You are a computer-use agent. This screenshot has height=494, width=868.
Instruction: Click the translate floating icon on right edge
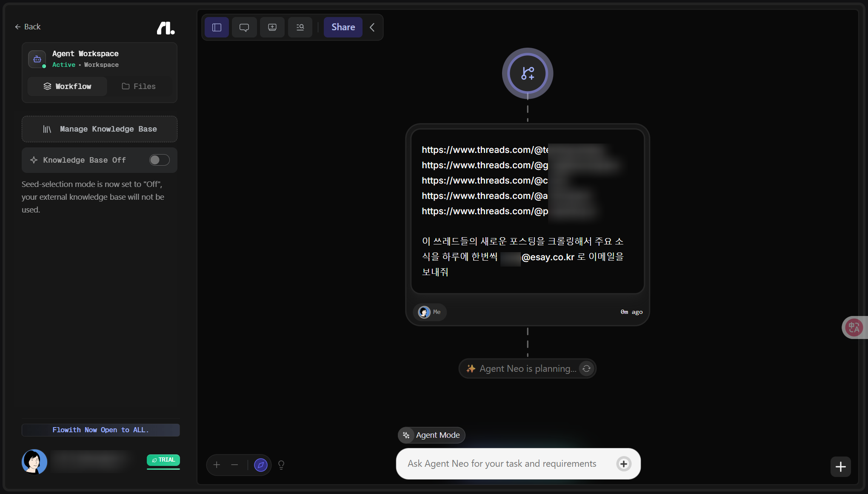point(854,327)
